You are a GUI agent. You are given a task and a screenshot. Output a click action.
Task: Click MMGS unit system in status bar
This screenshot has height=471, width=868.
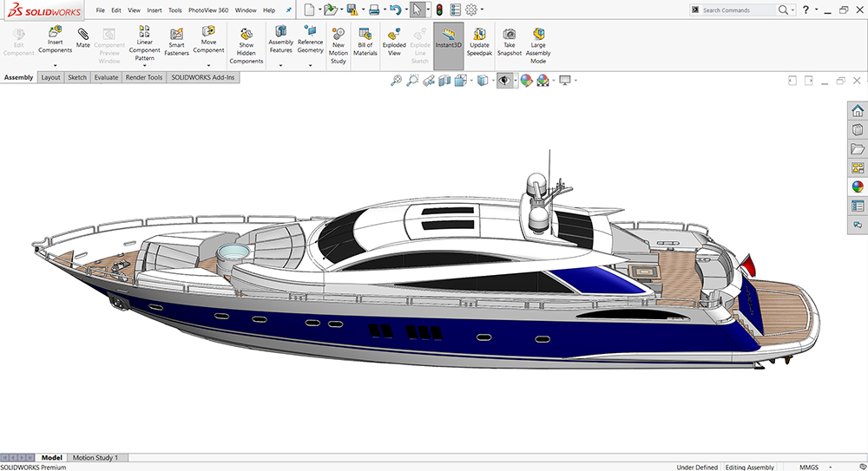[809, 468]
